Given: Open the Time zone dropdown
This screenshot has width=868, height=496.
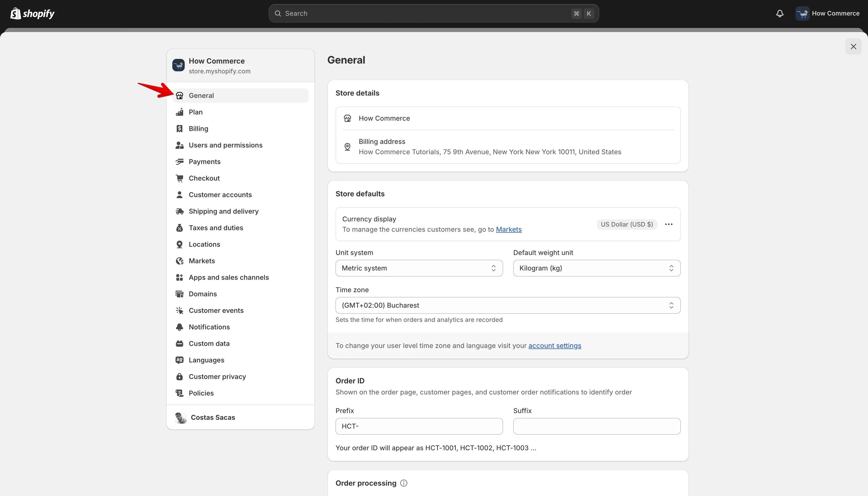Looking at the screenshot, I should [x=508, y=306].
